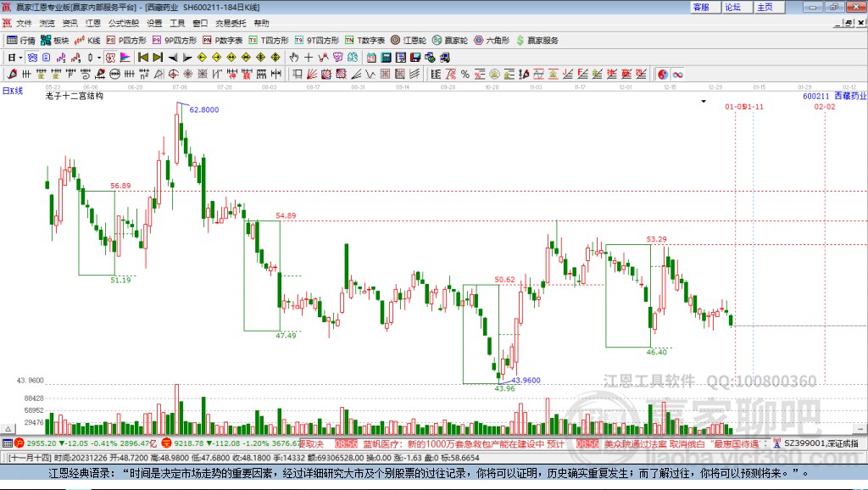Click the 论坛 forum button

(x=737, y=7)
